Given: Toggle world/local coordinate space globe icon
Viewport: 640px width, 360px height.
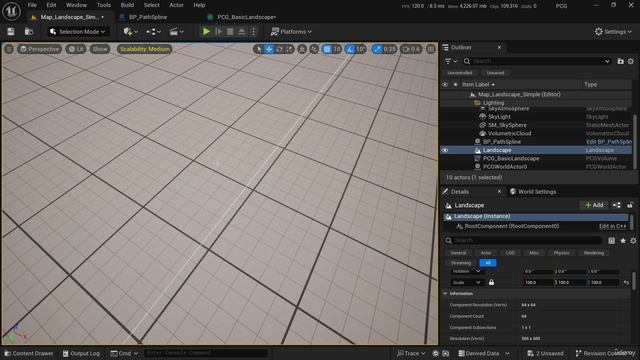Looking at the screenshot, I should pos(302,49).
